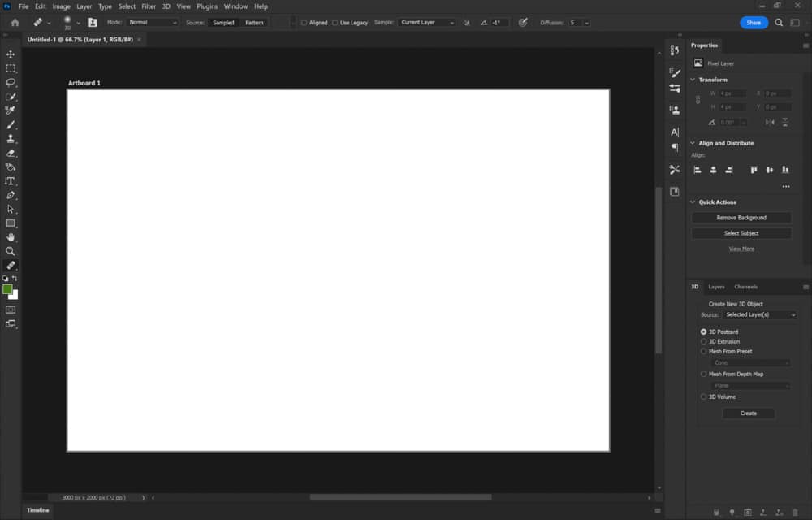Viewport: 812px width, 520px height.
Task: Open the Window menu
Action: 235,6
